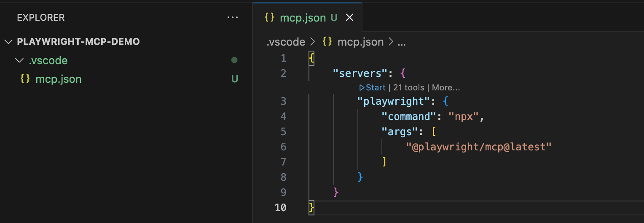
Task: Click the "command" key on line 4
Action: (408, 117)
